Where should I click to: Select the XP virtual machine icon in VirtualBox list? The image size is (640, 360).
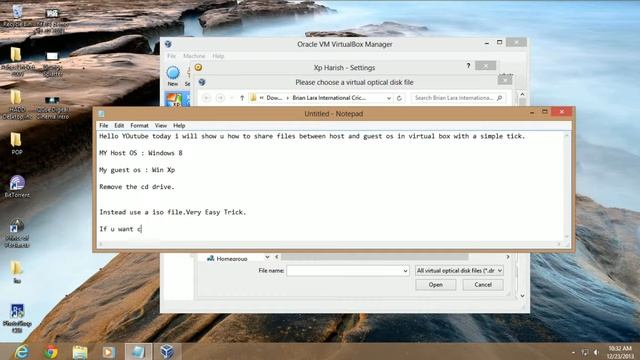click(175, 100)
